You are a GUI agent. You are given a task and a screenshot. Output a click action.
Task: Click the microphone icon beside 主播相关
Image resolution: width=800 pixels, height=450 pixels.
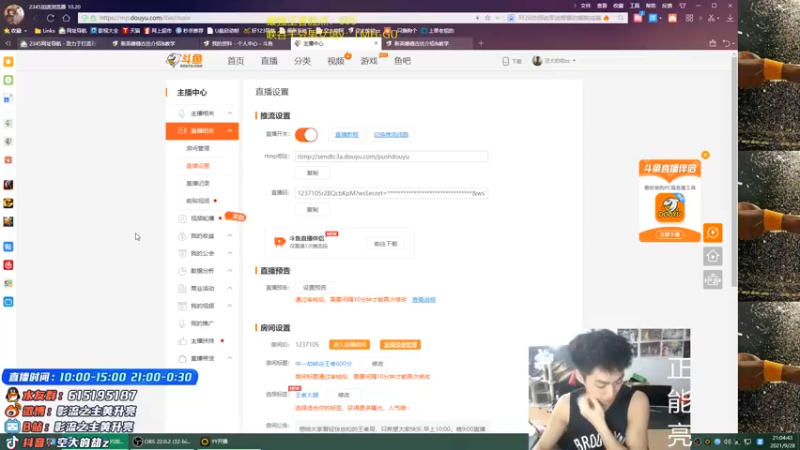click(x=182, y=113)
